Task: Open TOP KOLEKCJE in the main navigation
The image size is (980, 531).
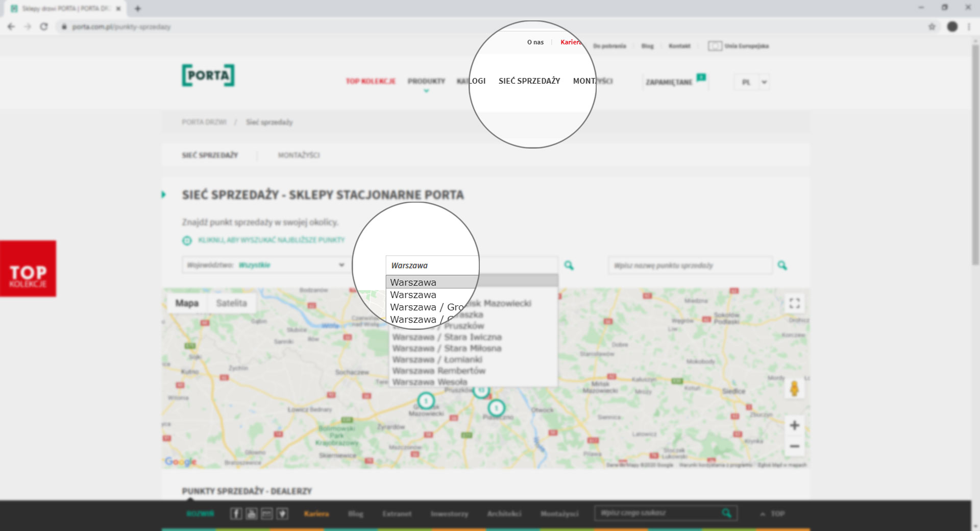Action: [x=371, y=81]
